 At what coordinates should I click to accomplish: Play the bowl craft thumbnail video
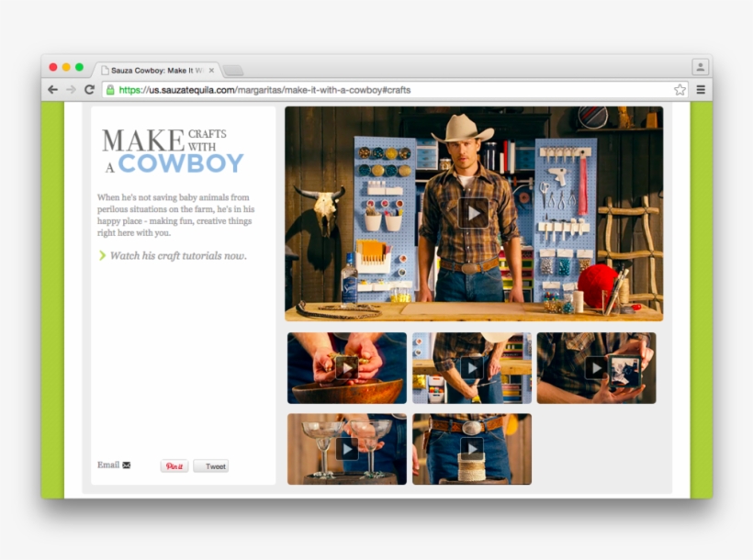(x=346, y=368)
